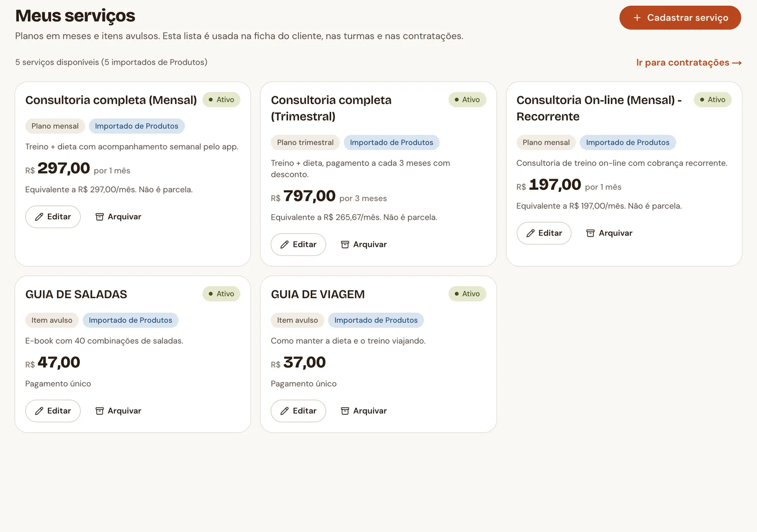The height and width of the screenshot is (532, 757).
Task: Click Plano mensal tag on Consultoria completa (Mensal)
Action: (55, 126)
